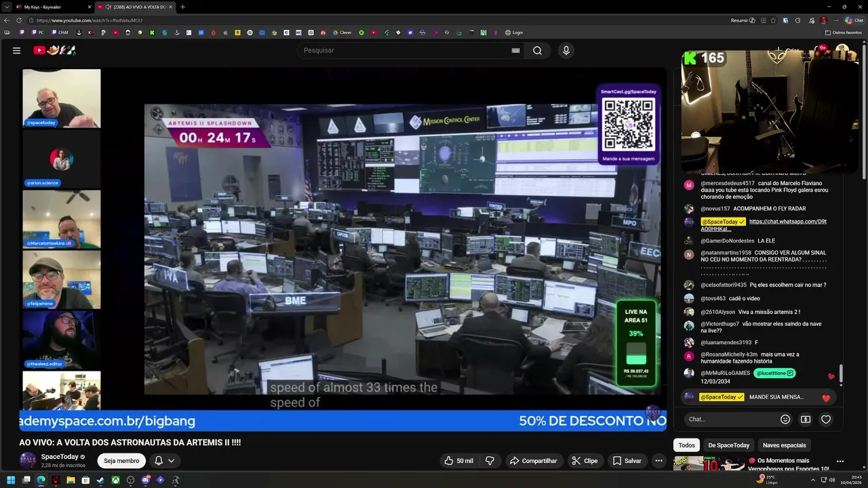
Task: Send a heart reaction in chat
Action: (x=826, y=420)
